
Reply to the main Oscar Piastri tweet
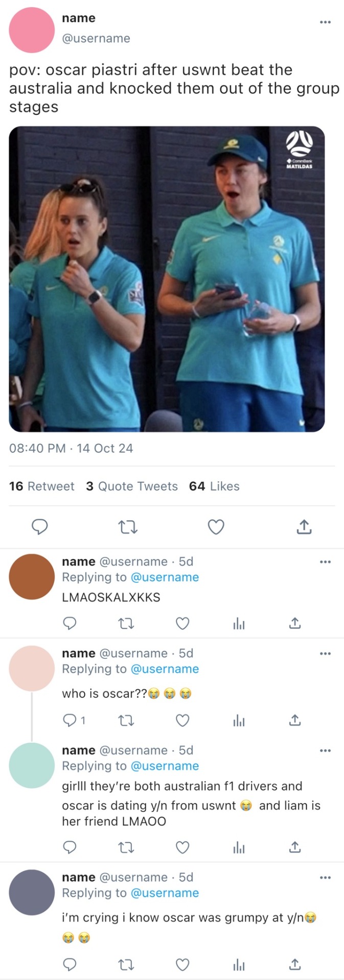(x=39, y=527)
